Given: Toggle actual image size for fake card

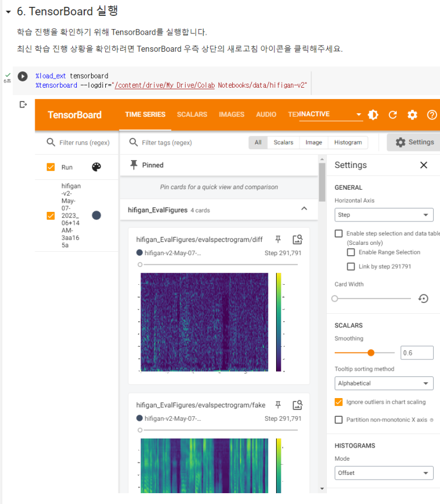Looking at the screenshot, I should [x=297, y=405].
